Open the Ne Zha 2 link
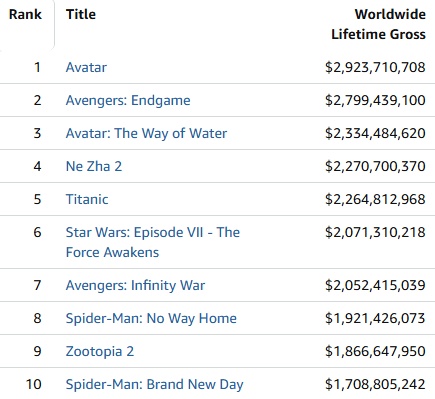This screenshot has width=435, height=399. click(94, 166)
